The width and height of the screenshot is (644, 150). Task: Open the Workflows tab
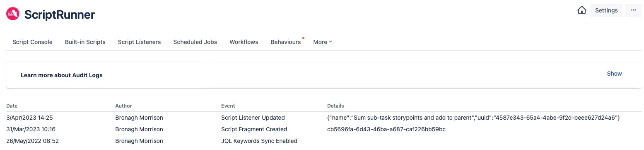pos(244,42)
